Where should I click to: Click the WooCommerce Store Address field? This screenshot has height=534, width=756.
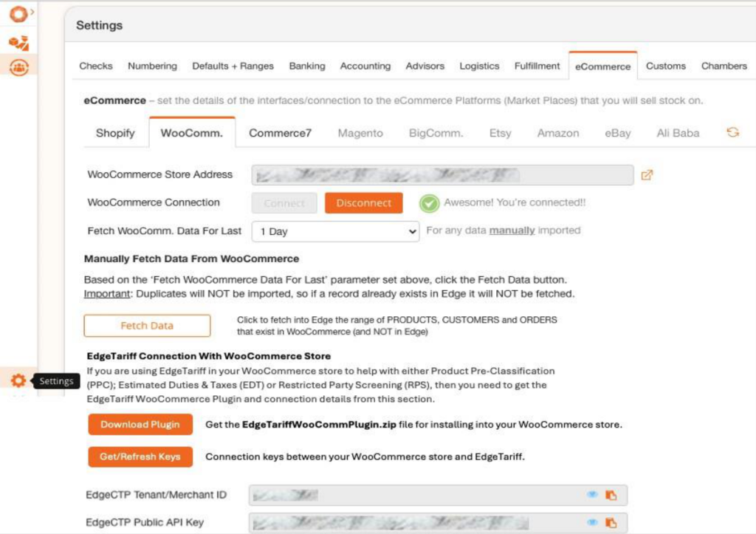pyautogui.click(x=441, y=175)
